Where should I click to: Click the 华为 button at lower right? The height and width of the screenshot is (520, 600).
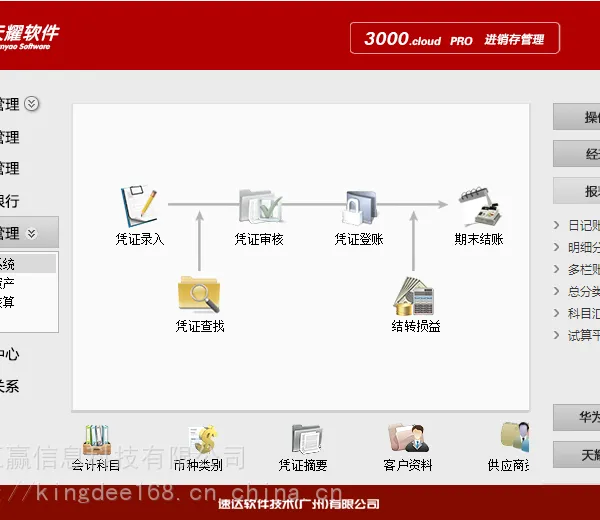[x=577, y=417]
